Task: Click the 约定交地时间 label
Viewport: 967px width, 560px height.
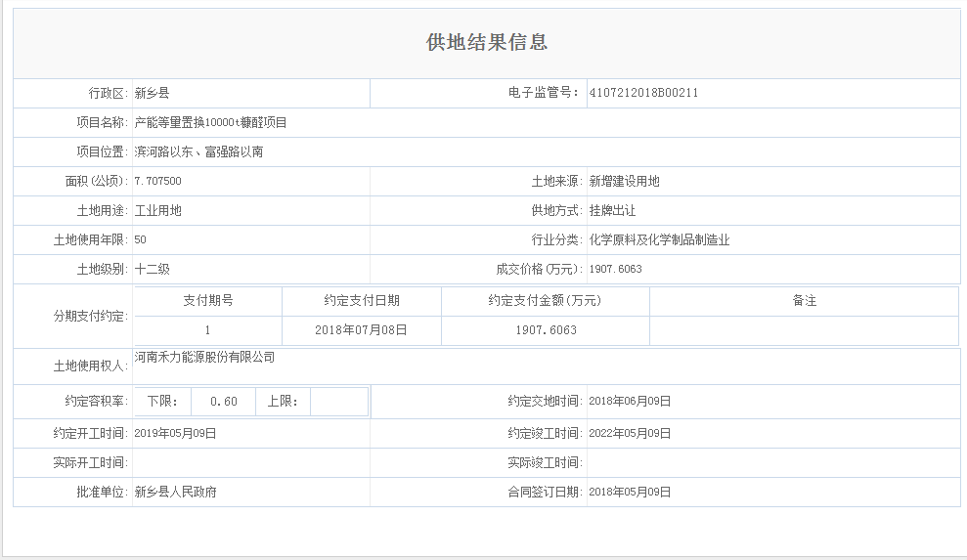Action: pos(546,401)
